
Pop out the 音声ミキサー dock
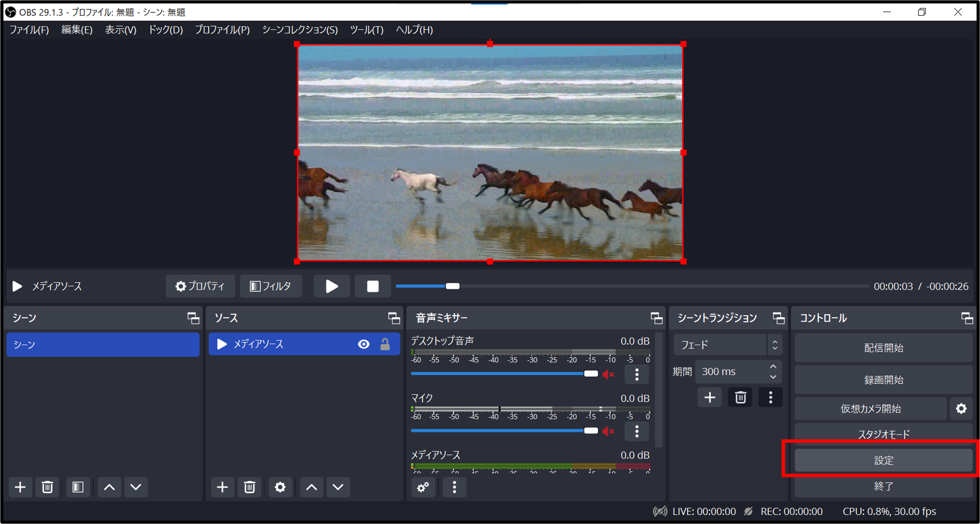pos(656,318)
